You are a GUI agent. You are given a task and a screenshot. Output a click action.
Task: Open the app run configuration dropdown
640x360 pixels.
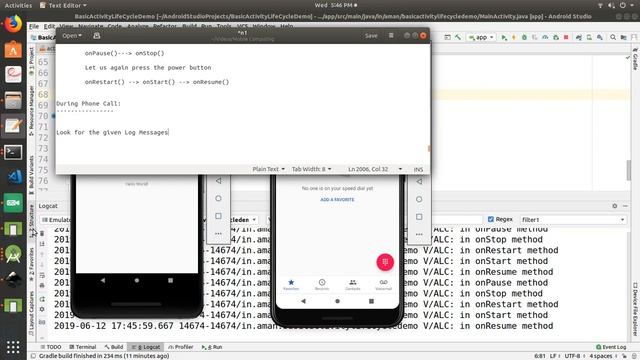481,37
